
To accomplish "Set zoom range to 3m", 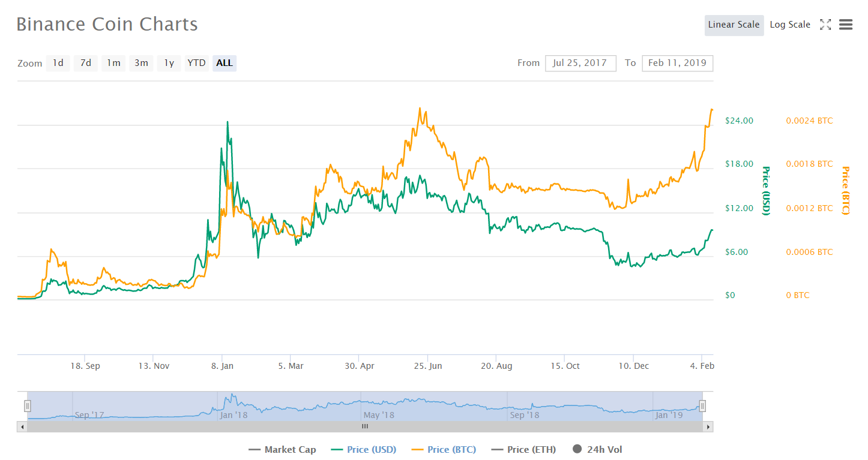I will tap(141, 63).
